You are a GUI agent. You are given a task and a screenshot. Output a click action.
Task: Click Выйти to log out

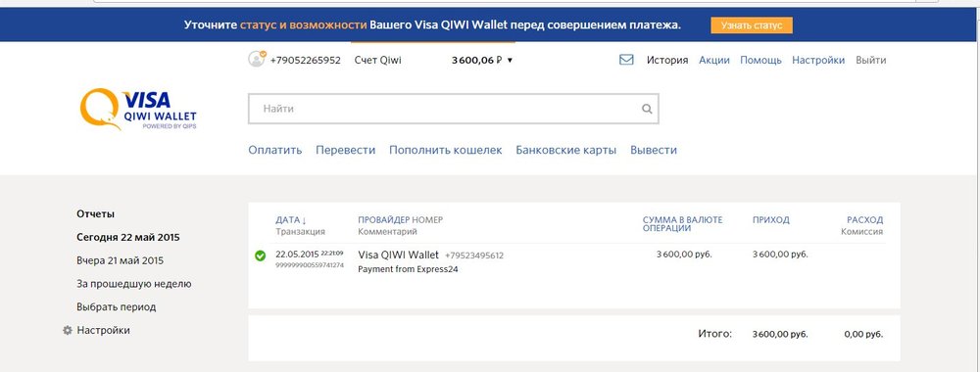[x=870, y=60]
